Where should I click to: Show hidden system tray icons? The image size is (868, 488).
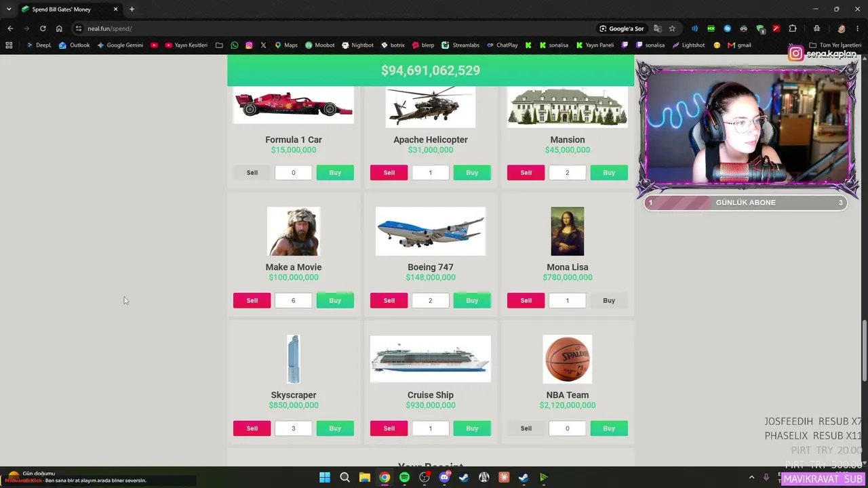(751, 477)
